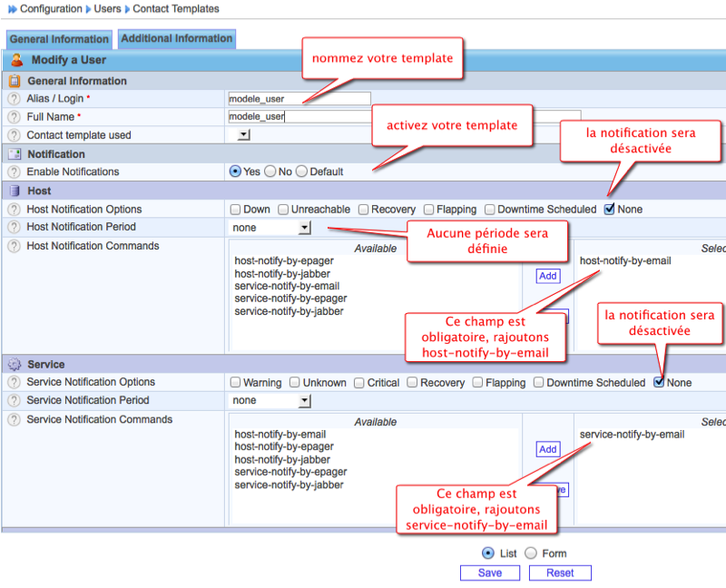Click help icon beside Enable Notifications
This screenshot has height=588, width=726.
14,171
